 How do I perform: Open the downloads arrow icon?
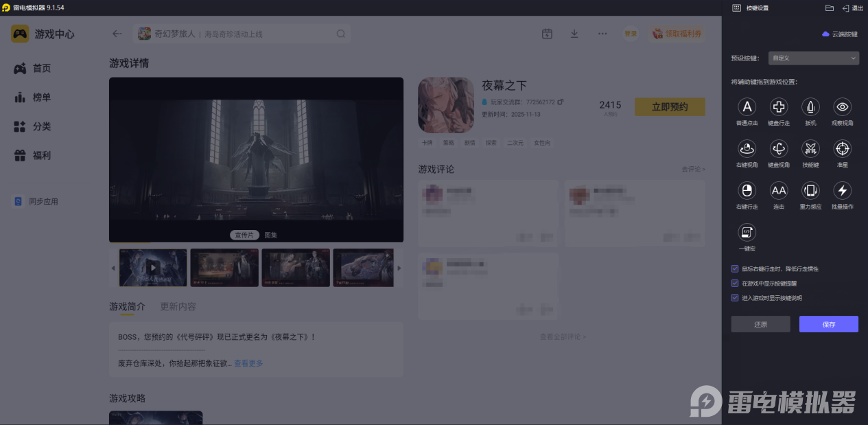pos(574,34)
